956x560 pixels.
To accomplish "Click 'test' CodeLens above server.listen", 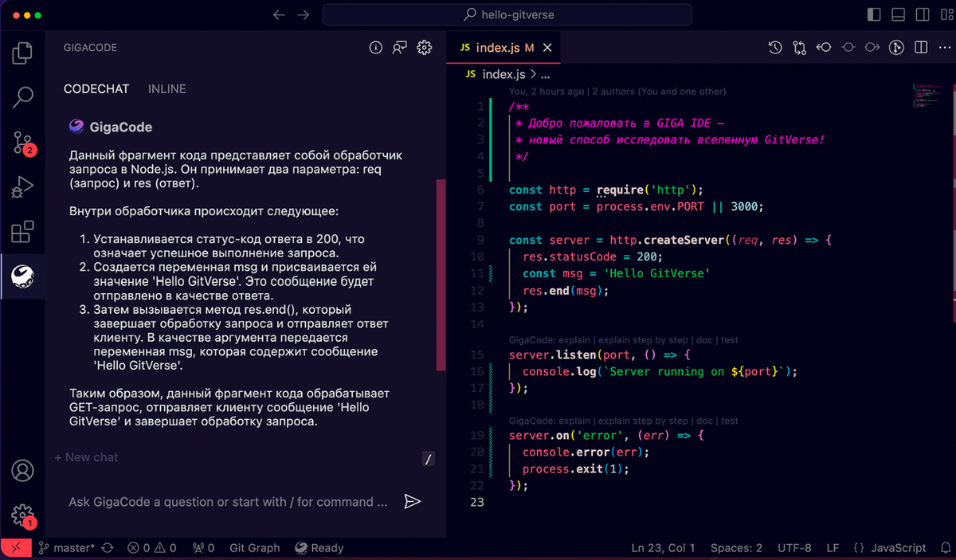I will (730, 340).
